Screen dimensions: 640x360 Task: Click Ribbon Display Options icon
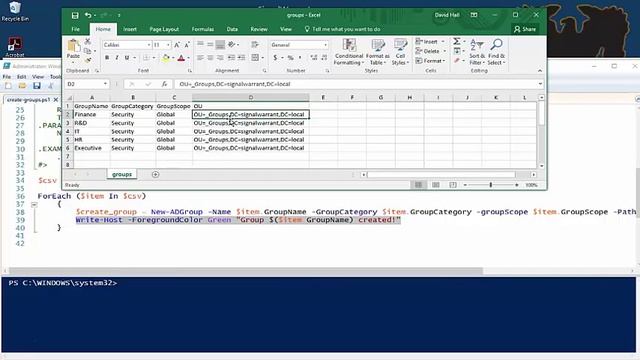pyautogui.click(x=474, y=15)
